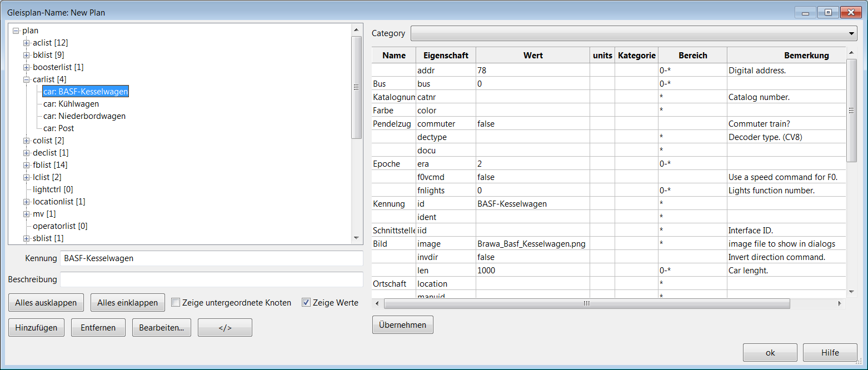Select the car: Post item
Viewport: 868px width, 370px height.
pos(59,128)
